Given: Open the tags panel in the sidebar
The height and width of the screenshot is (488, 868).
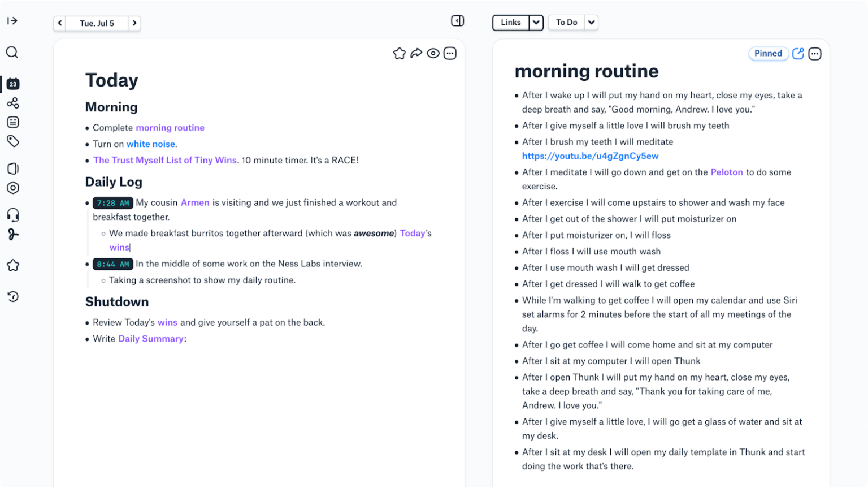Looking at the screenshot, I should [x=12, y=141].
